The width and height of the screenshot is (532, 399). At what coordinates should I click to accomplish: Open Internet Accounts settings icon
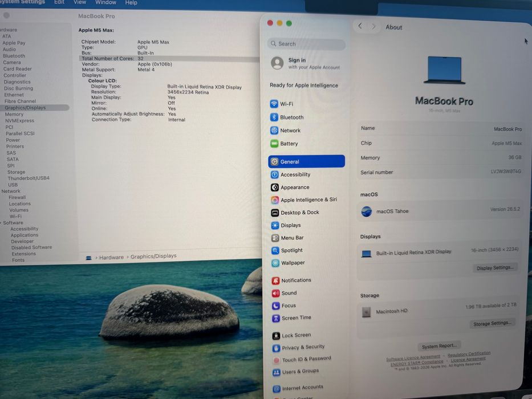coord(277,389)
